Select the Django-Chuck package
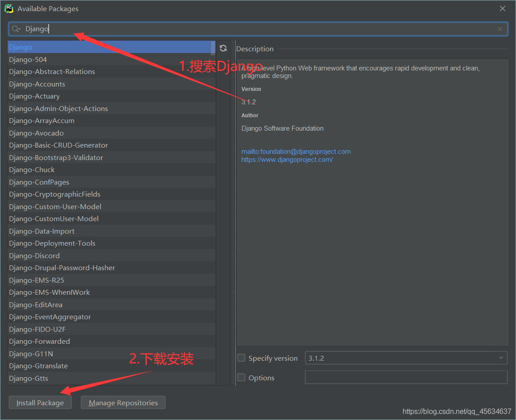The image size is (516, 420). coord(112,170)
